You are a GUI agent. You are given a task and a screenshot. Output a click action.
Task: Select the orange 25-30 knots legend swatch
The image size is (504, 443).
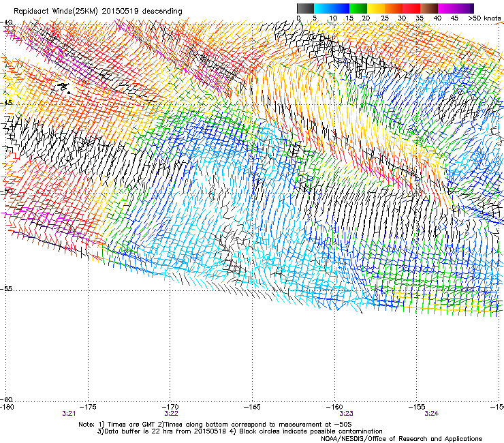(394, 8)
